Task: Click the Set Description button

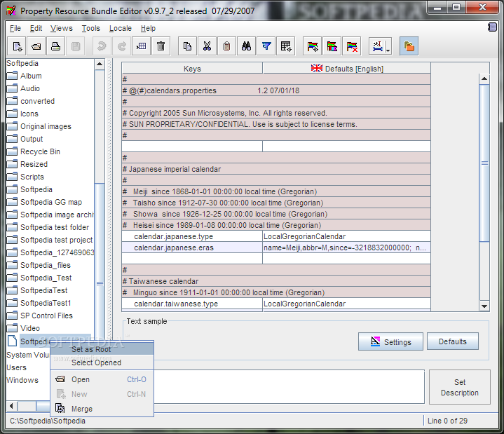Action: point(460,387)
